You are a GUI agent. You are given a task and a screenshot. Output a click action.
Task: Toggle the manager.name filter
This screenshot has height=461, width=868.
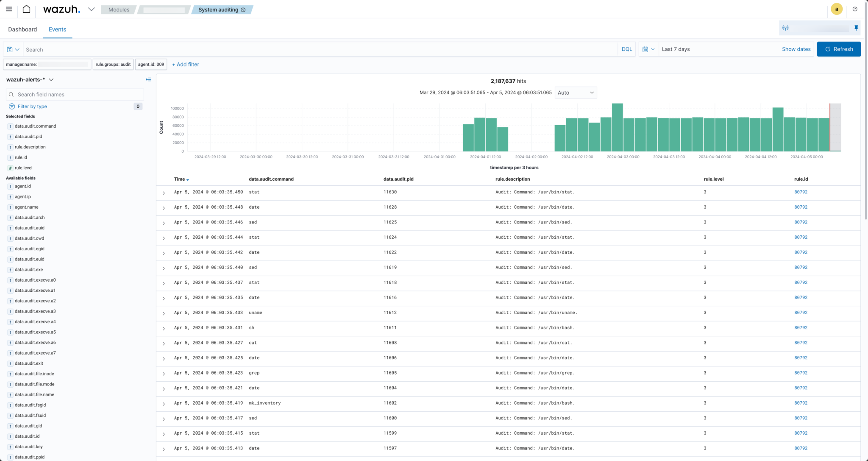click(47, 64)
